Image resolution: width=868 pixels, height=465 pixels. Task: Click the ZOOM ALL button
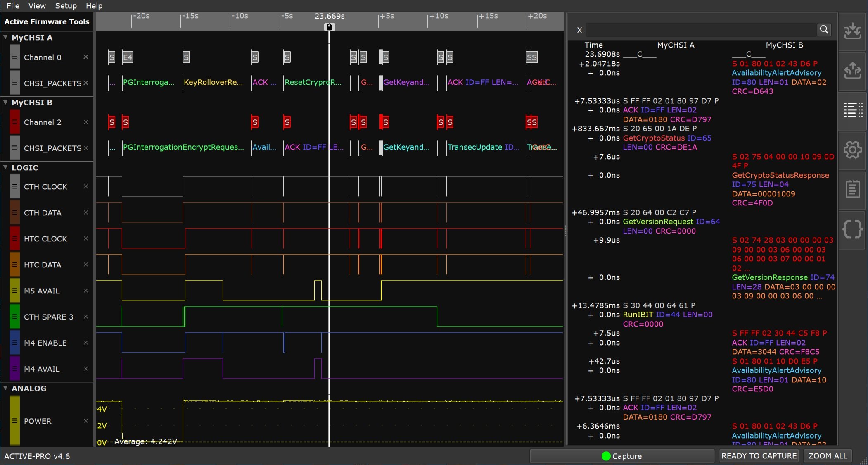(x=828, y=456)
